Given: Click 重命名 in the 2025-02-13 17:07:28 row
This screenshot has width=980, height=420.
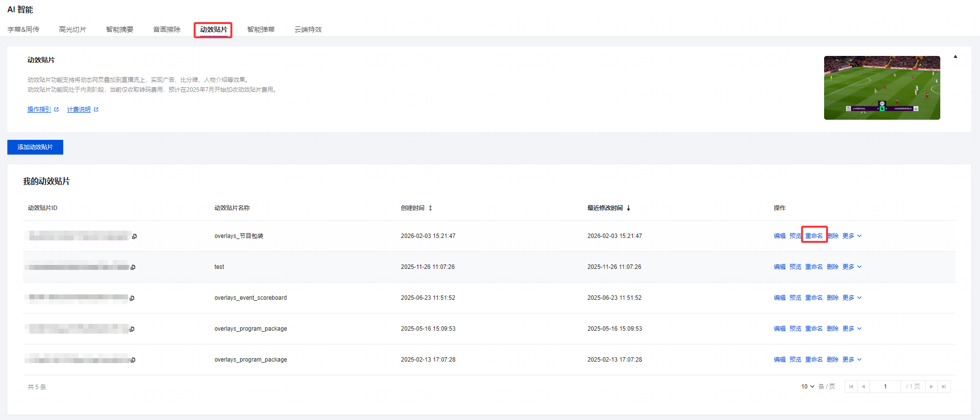Looking at the screenshot, I should pos(814,360).
